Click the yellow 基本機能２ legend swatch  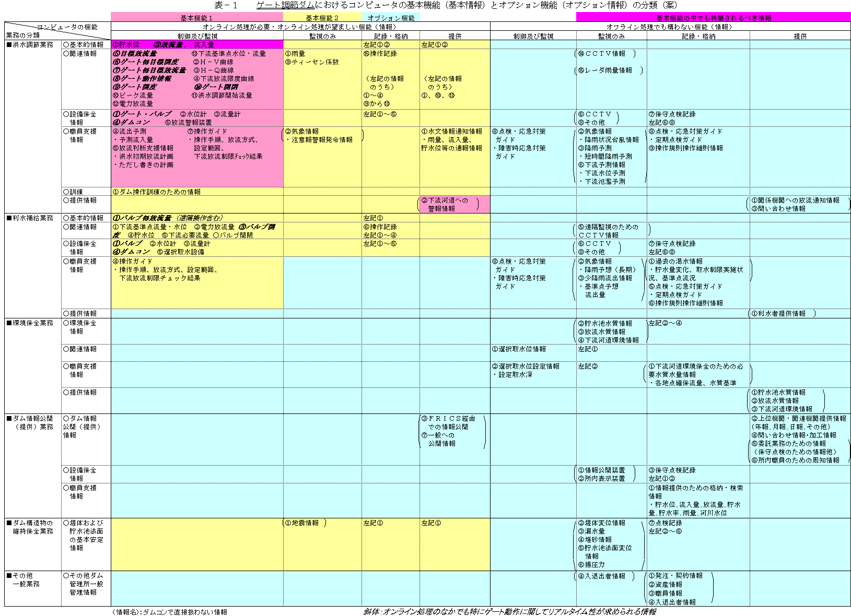coord(322,18)
